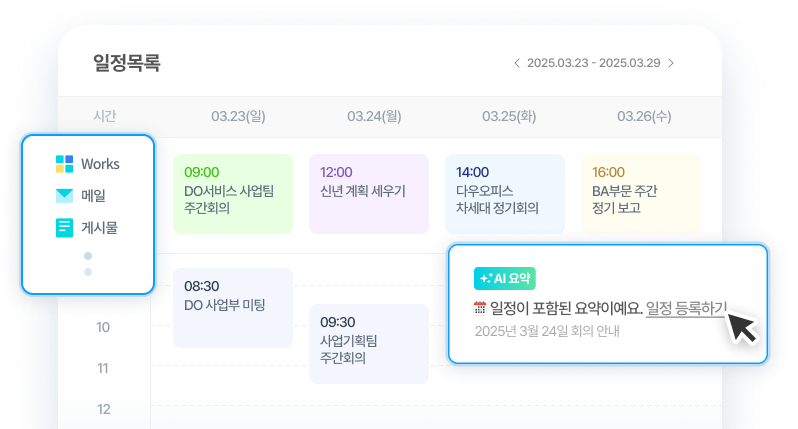Open the Works menu item
Viewport: 798px width, 429px height.
click(x=100, y=164)
